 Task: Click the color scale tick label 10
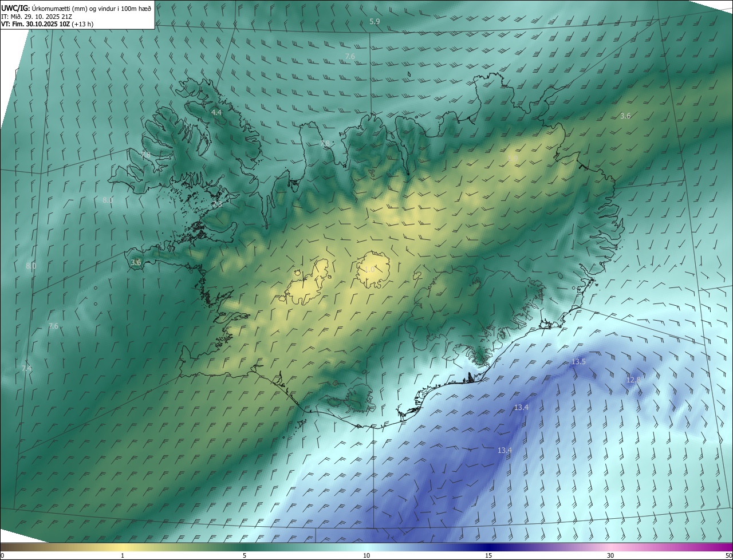point(366,555)
